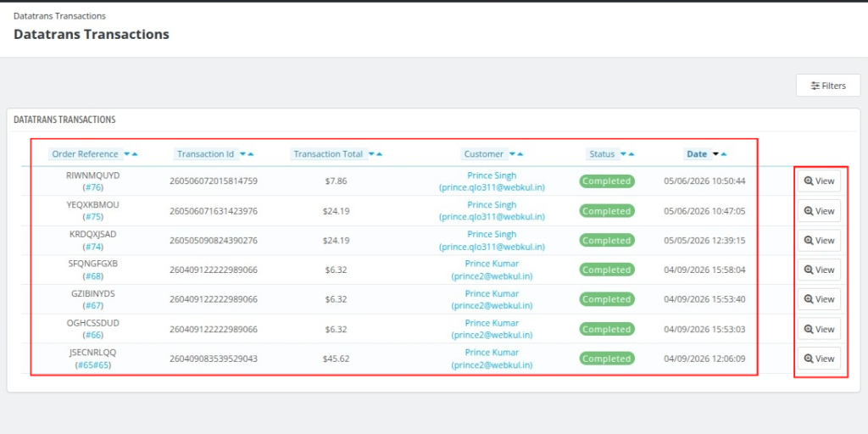Sort Customer column descending arrow
This screenshot has width=868, height=434.
[512, 154]
